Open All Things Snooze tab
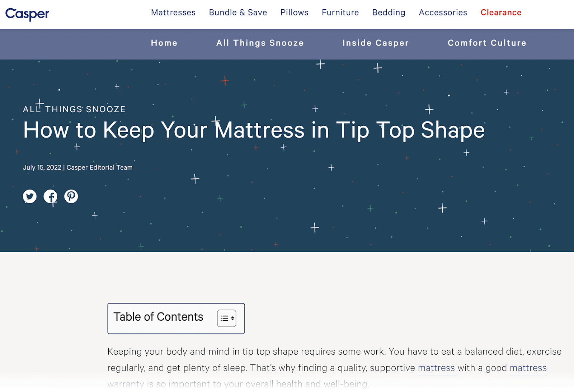Image resolution: width=574 pixels, height=392 pixels. [x=260, y=43]
